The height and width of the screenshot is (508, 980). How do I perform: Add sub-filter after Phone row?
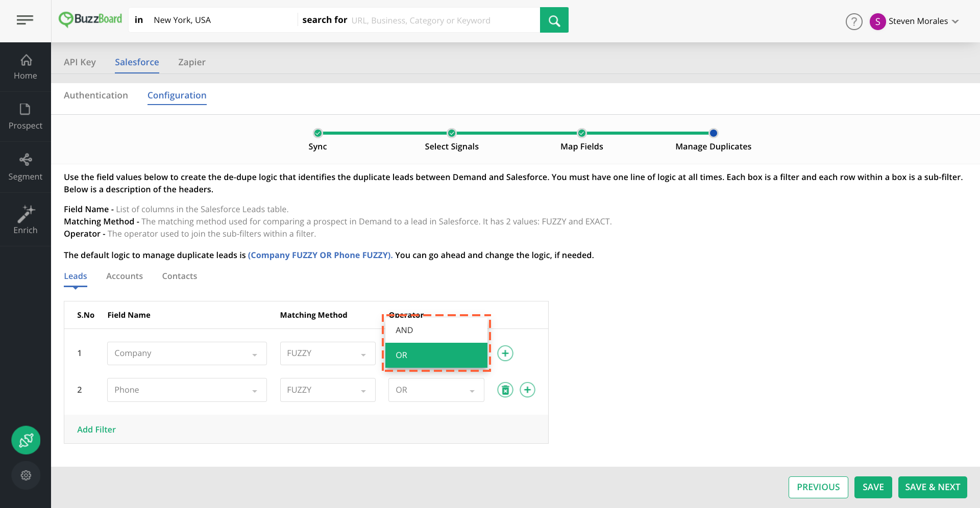[527, 390]
